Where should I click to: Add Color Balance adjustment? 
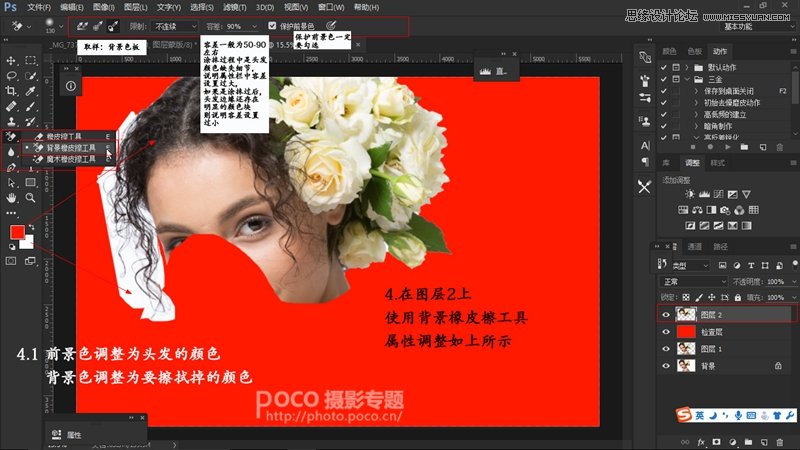point(697,210)
